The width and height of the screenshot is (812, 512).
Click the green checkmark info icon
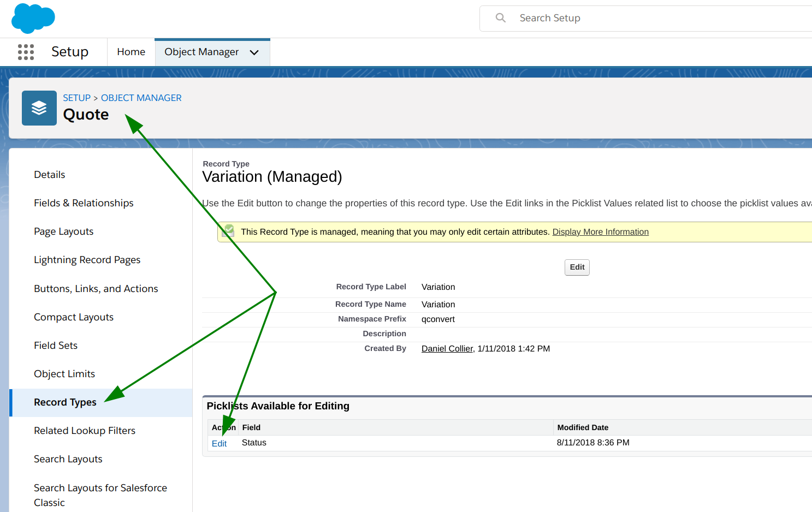[229, 230]
